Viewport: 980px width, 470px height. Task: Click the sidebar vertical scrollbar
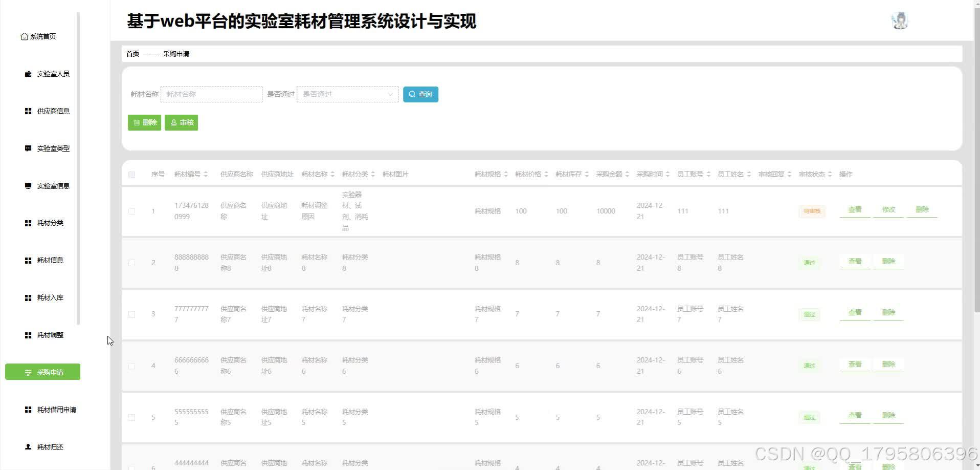click(78, 168)
